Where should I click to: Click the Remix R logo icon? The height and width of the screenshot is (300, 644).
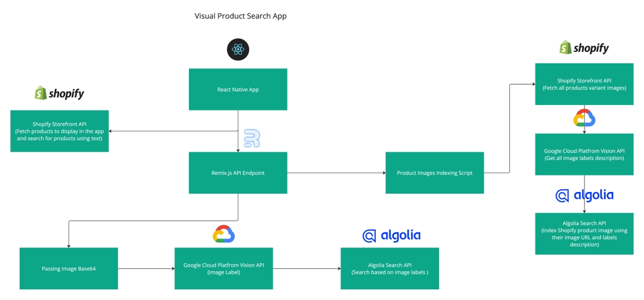[252, 138]
